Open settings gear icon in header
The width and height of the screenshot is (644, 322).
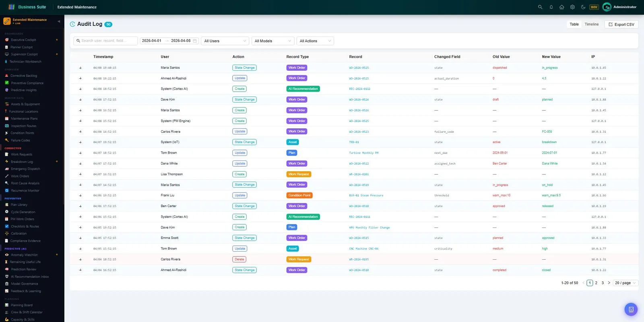[572, 7]
